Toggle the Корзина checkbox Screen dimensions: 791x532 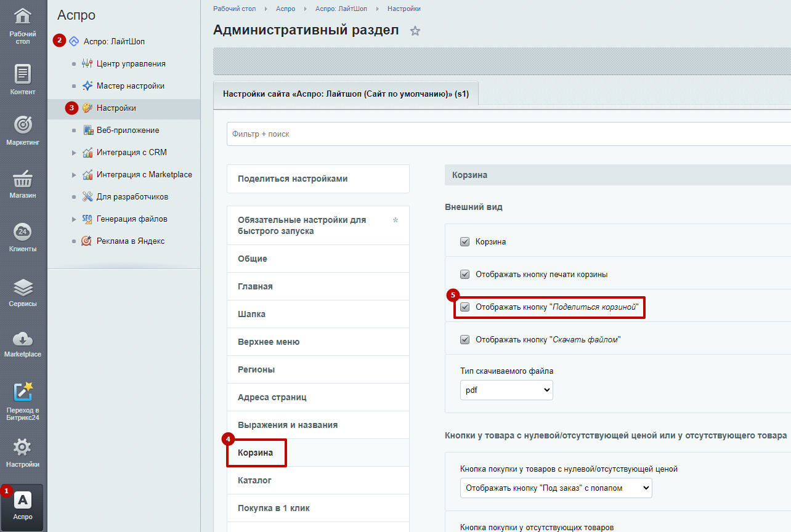click(x=465, y=242)
